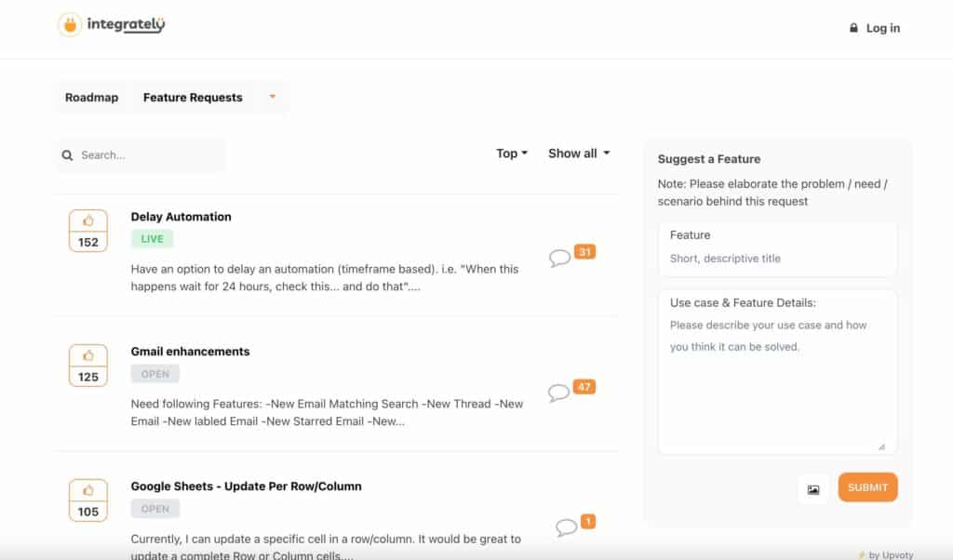
Task: Click the lock icon beside Log in
Action: pos(853,29)
